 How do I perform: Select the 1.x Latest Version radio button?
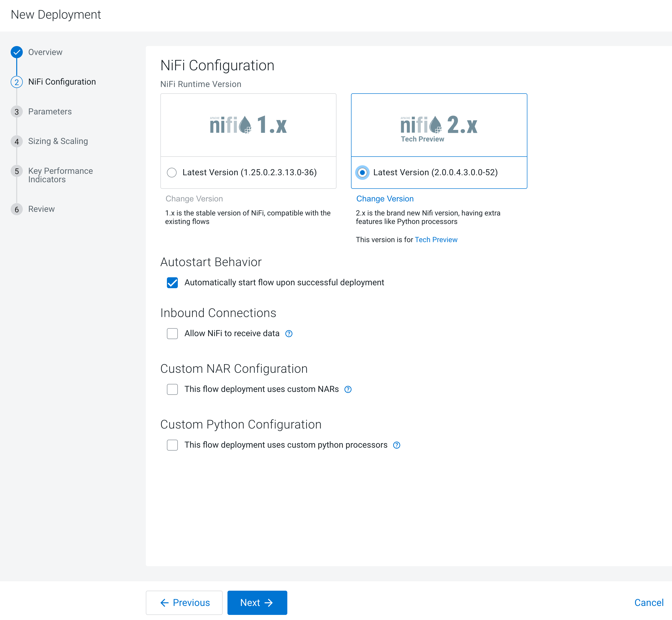click(x=172, y=172)
